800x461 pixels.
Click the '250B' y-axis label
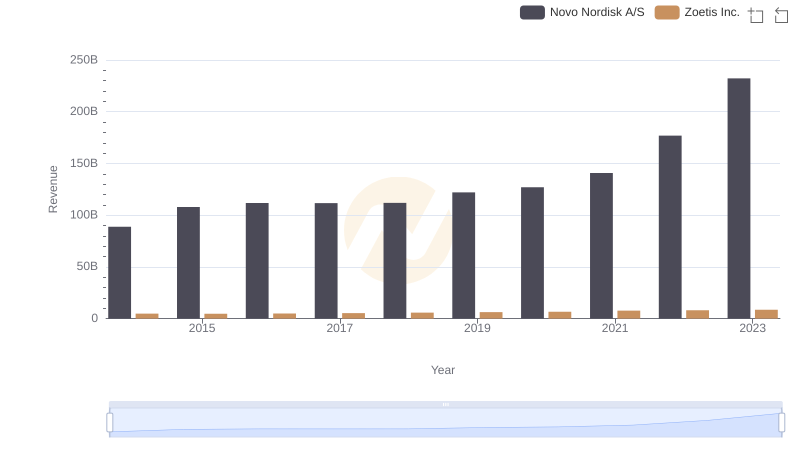click(84, 60)
